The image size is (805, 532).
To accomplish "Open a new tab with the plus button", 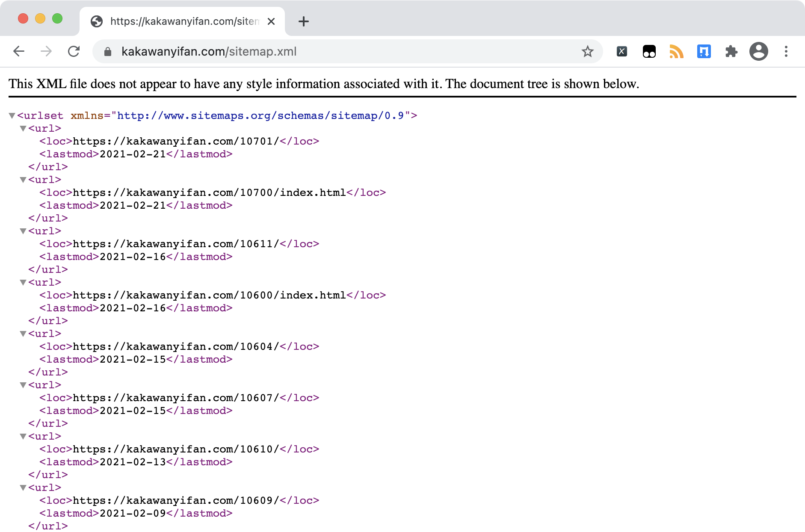I will coord(304,21).
